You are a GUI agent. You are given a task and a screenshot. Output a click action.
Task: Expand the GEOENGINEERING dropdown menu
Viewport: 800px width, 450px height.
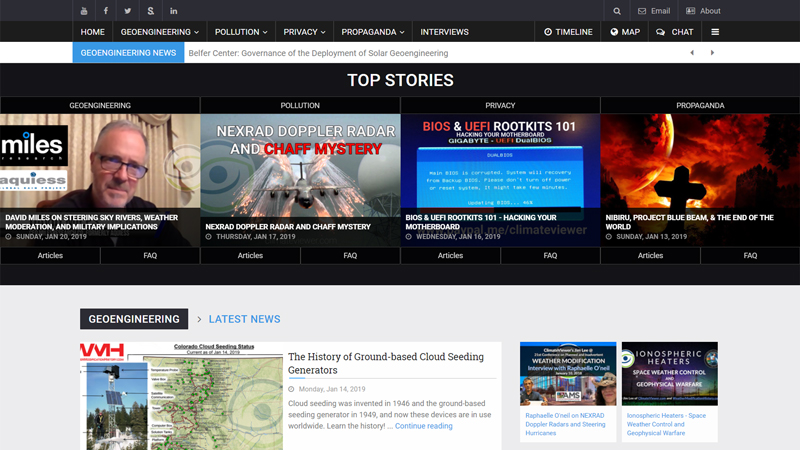point(160,32)
